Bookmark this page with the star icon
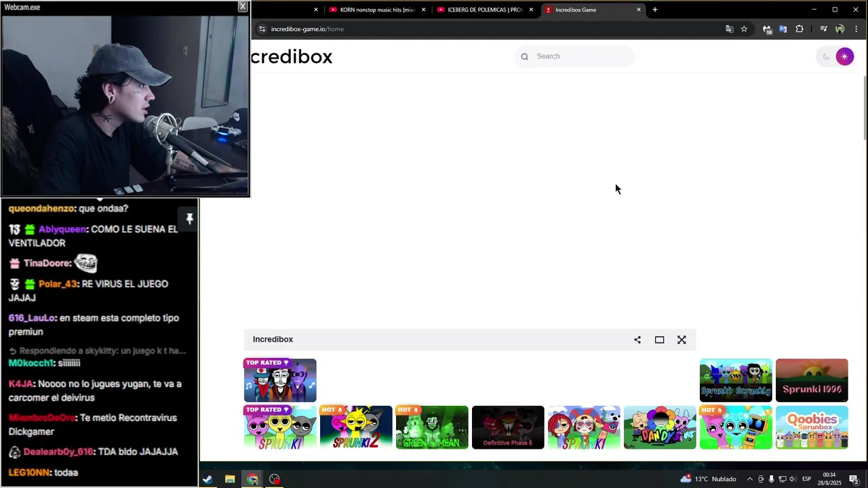 click(744, 29)
